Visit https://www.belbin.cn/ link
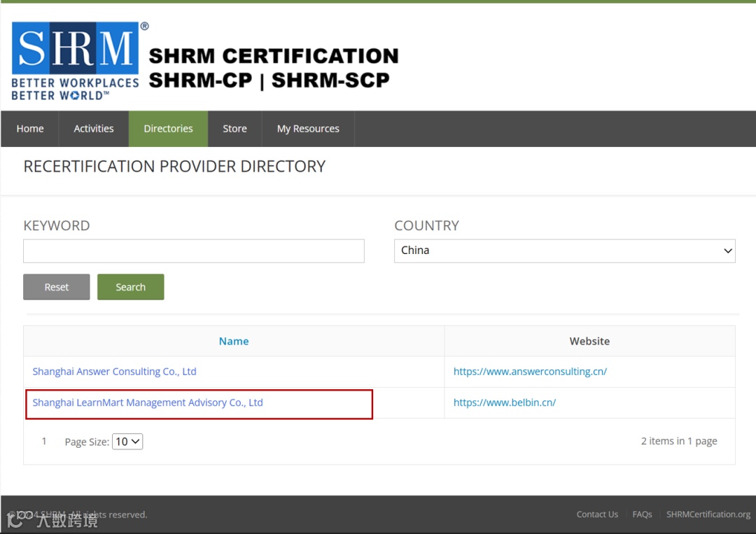The height and width of the screenshot is (534, 756). (x=504, y=402)
